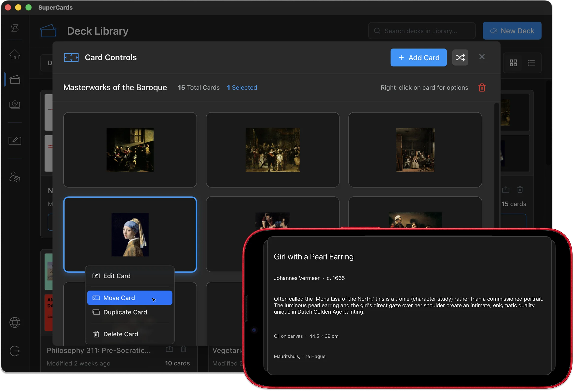The width and height of the screenshot is (574, 392).
Task: Open the Deck Library sidebar icon
Action: click(x=15, y=80)
